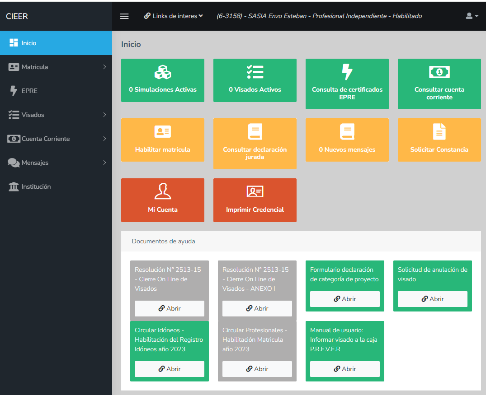Image resolution: width=486 pixels, height=395 pixels.
Task: Click the Inicio page heading text
Action: pyautogui.click(x=131, y=44)
